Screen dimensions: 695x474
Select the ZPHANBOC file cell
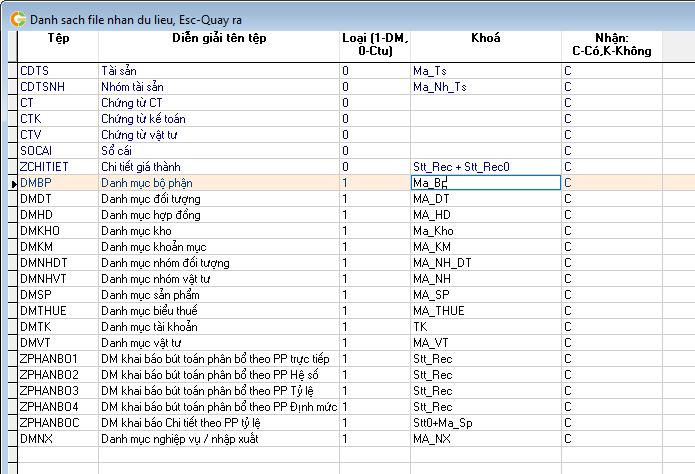(58, 422)
